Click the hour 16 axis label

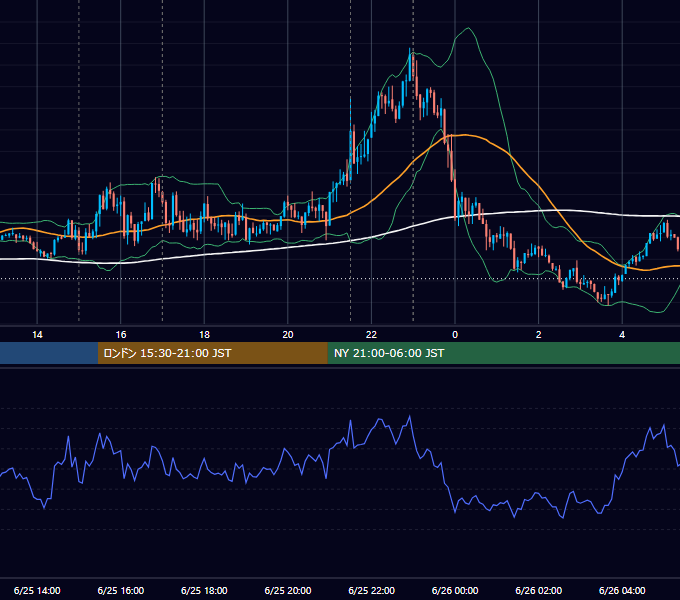pyautogui.click(x=121, y=335)
